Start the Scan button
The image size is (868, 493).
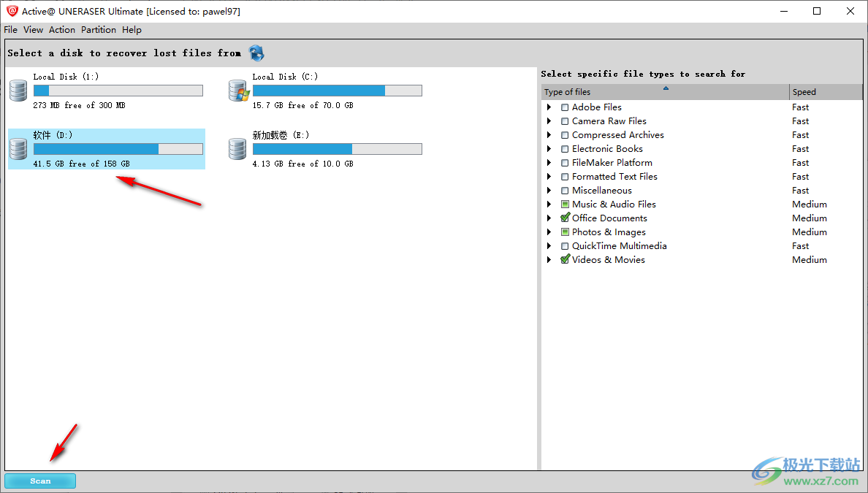point(40,481)
